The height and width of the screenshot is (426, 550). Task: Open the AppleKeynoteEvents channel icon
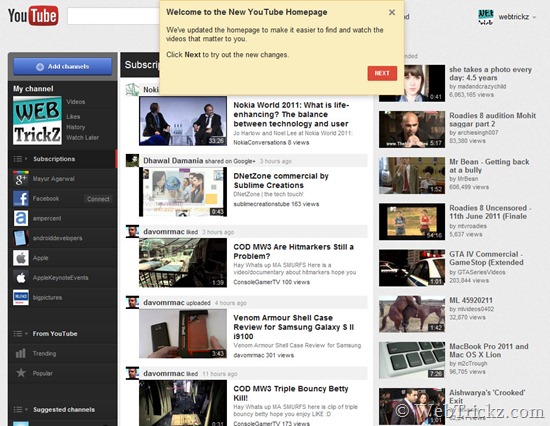[21, 278]
